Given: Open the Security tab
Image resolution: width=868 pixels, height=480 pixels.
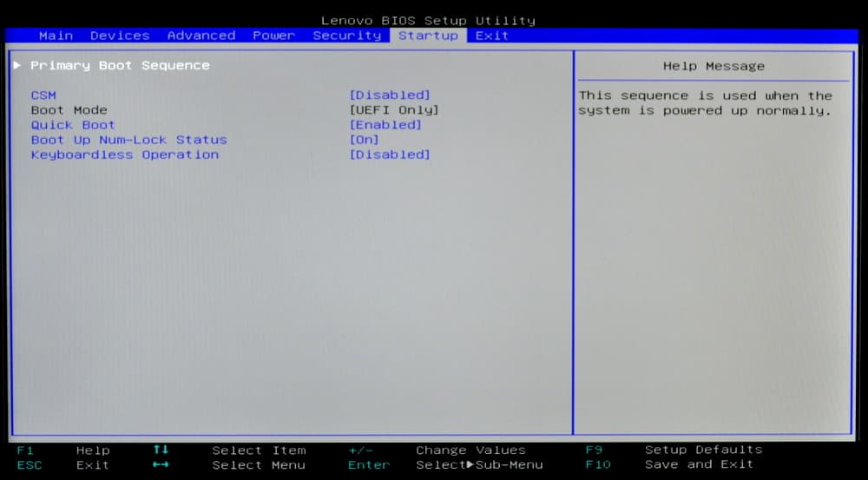Looking at the screenshot, I should [346, 36].
